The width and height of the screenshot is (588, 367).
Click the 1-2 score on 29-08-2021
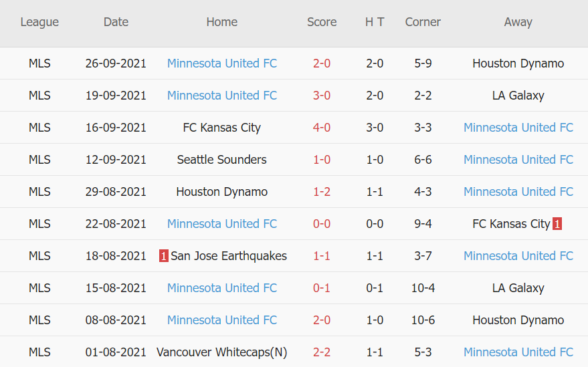(x=322, y=192)
